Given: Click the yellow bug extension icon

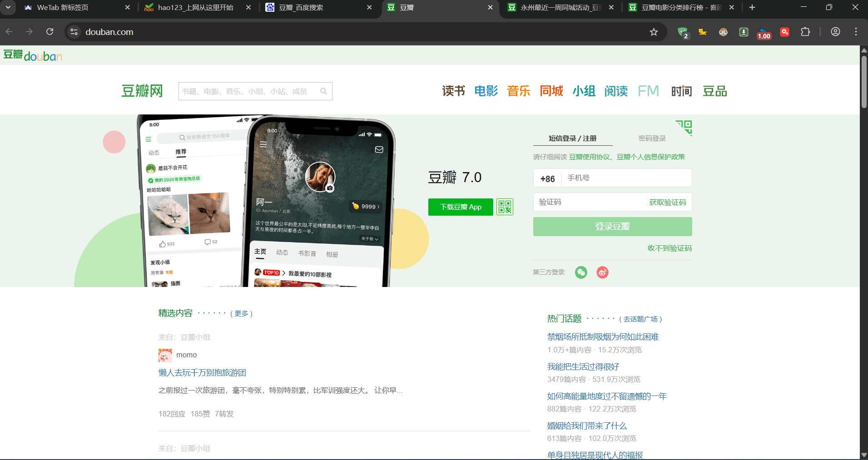Looking at the screenshot, I should tap(703, 32).
